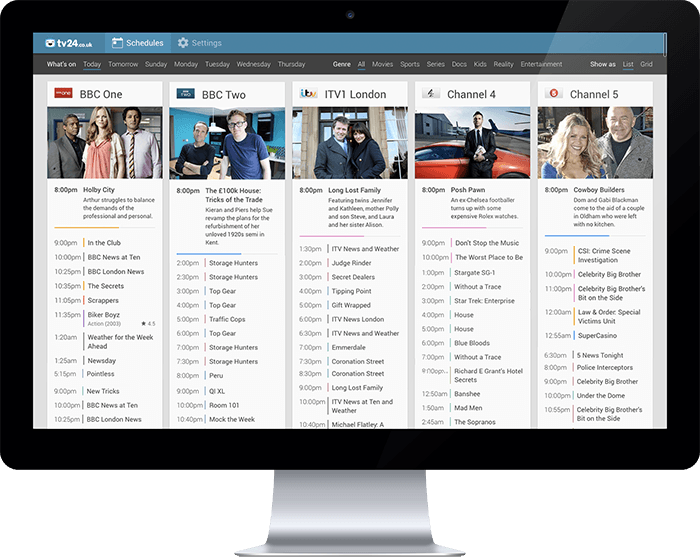Click the tv24.co.uk logo

click(x=69, y=43)
